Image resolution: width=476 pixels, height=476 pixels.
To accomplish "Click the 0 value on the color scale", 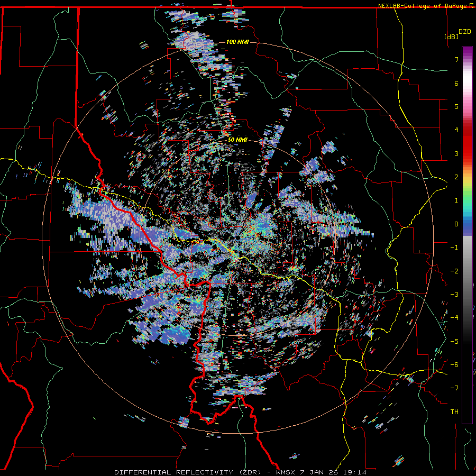I will point(456,224).
